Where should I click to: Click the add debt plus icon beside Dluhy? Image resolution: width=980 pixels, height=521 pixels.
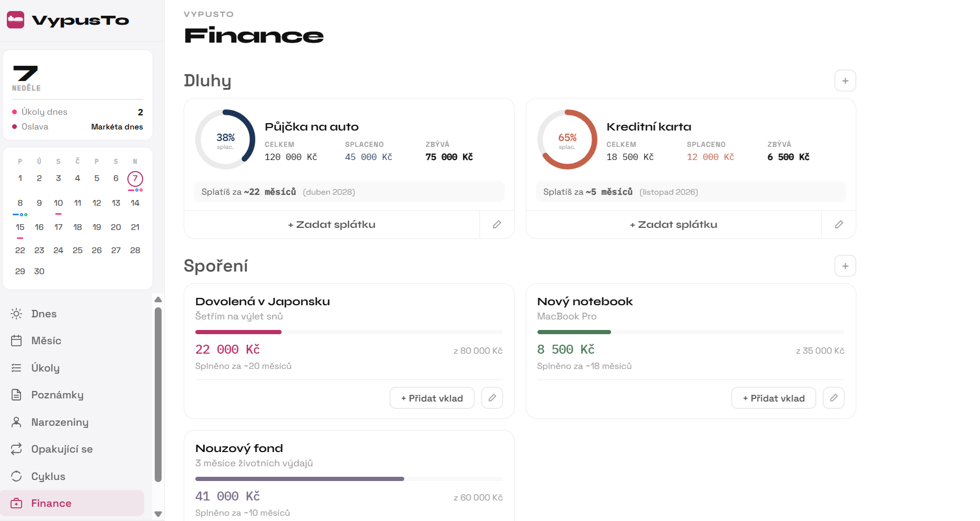tap(845, 81)
